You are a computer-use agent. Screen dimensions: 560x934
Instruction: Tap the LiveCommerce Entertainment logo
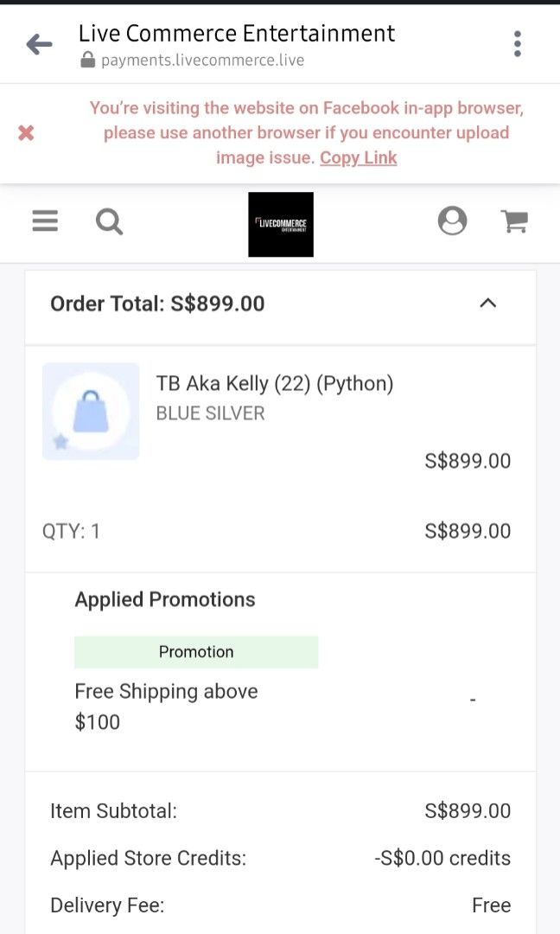click(280, 223)
